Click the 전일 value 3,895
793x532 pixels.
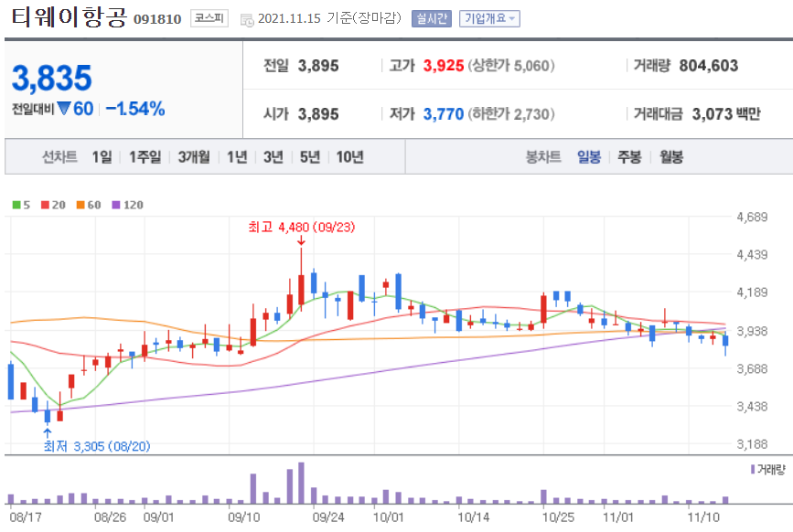318,66
